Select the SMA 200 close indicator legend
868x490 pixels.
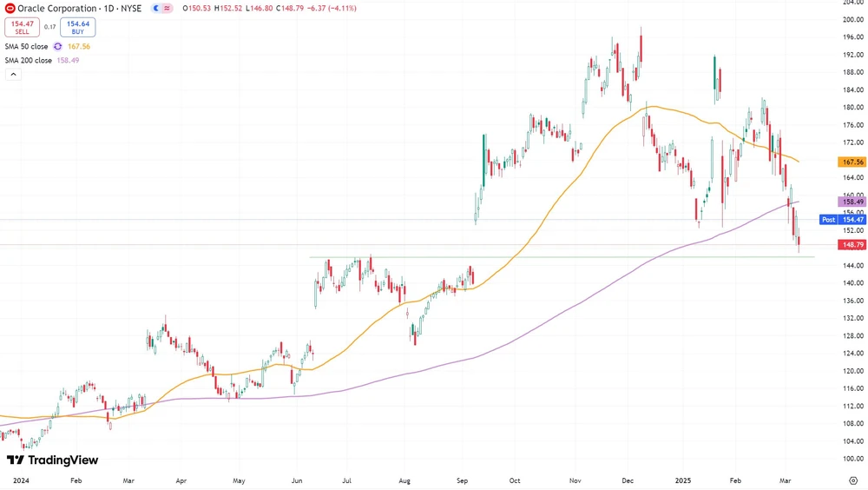point(29,61)
